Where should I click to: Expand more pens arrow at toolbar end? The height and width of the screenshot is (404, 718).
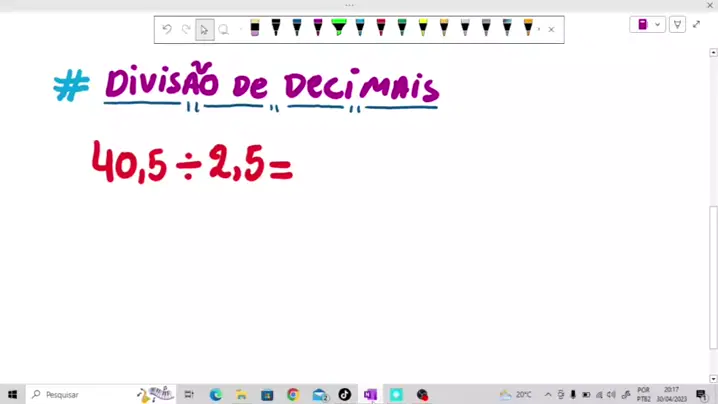(x=539, y=29)
